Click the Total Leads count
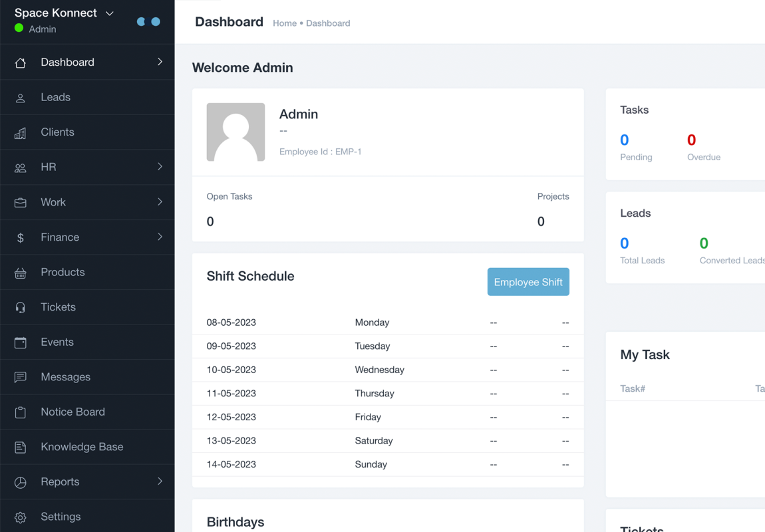765x532 pixels. pos(625,243)
